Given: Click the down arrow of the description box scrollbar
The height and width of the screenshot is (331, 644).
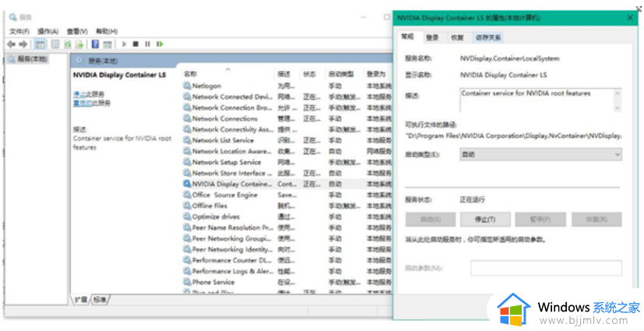Looking at the screenshot, I should [x=618, y=107].
